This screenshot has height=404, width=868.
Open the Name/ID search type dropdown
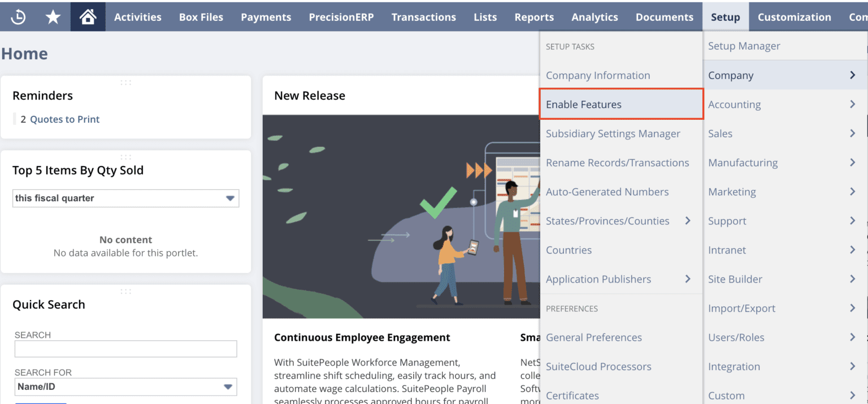229,386
